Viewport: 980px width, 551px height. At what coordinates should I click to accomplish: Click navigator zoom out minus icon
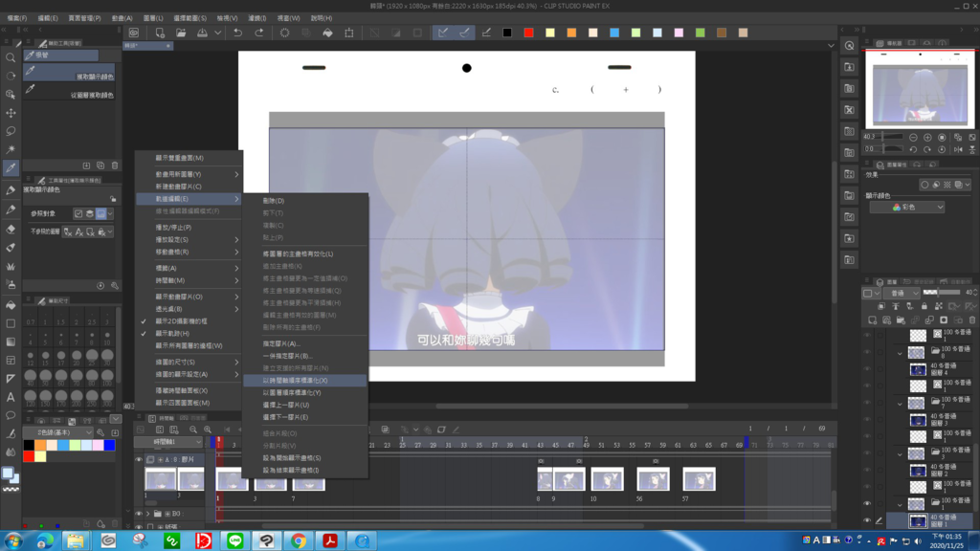coord(913,137)
